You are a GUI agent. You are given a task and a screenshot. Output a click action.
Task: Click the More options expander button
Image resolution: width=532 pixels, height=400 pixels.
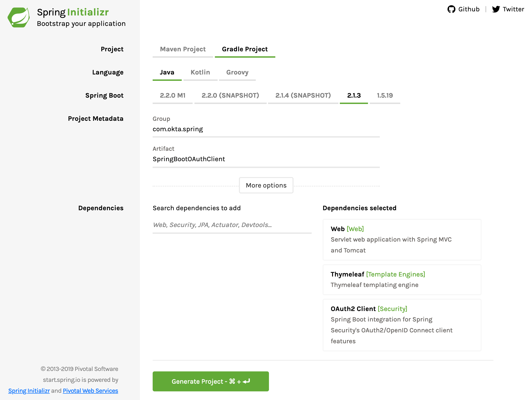pyautogui.click(x=266, y=185)
